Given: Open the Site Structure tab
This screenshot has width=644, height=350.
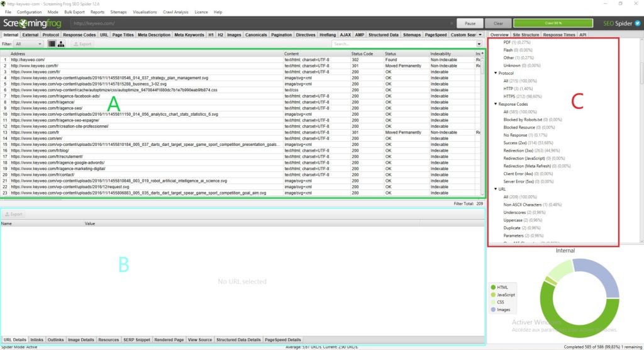Looking at the screenshot, I should [x=526, y=35].
